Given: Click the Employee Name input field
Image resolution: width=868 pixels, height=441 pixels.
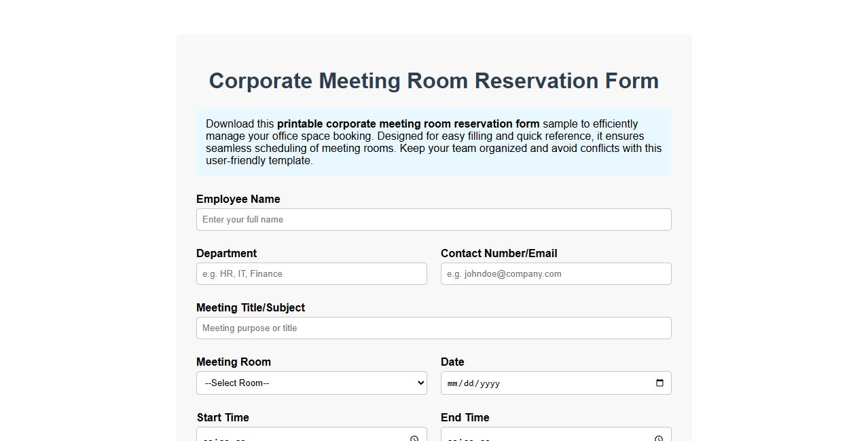Looking at the screenshot, I should 433,219.
